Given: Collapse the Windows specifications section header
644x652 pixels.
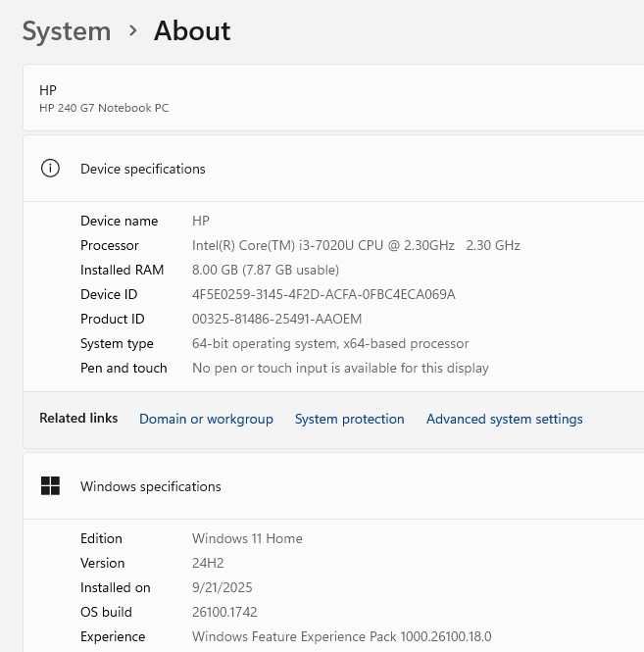Looking at the screenshot, I should click(x=333, y=486).
